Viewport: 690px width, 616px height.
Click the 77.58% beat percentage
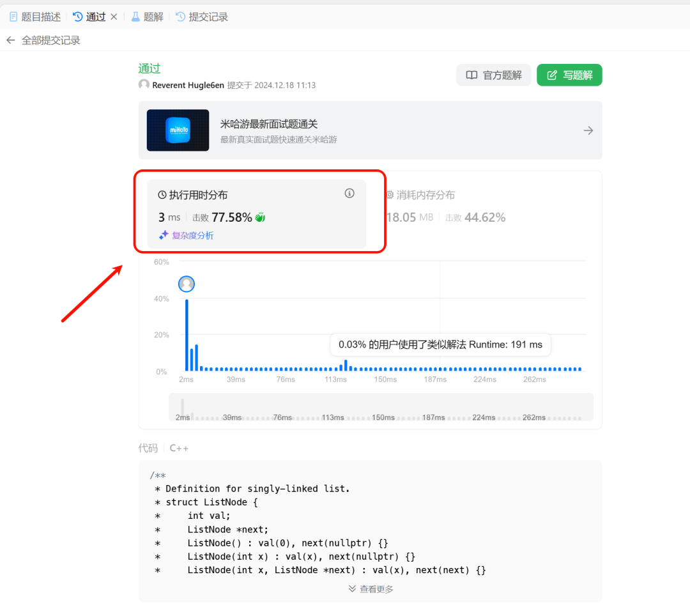pyautogui.click(x=232, y=217)
